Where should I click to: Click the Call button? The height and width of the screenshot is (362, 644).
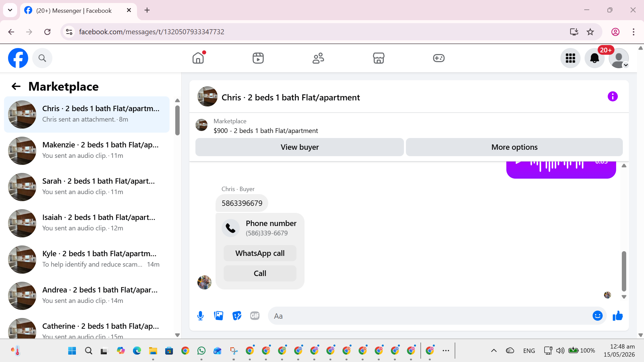tap(260, 273)
